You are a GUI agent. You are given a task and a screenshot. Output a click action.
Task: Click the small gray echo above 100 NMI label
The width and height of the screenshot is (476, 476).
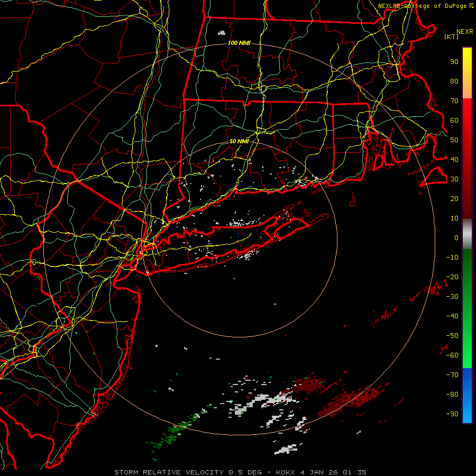coord(222,33)
